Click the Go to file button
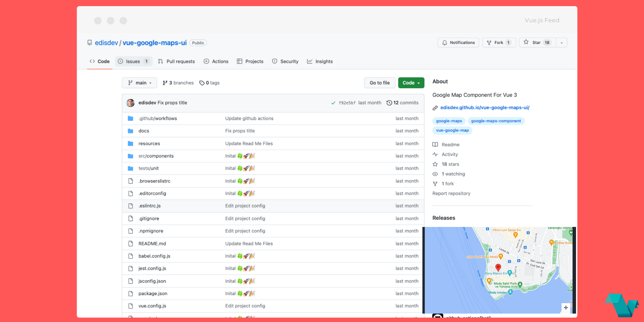 [380, 83]
